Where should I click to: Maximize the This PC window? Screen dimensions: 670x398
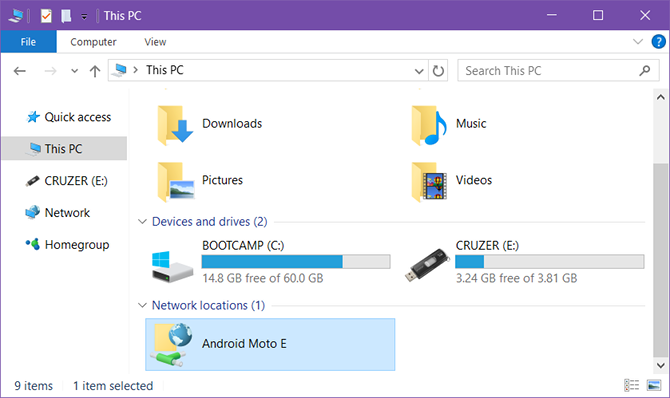(598, 15)
